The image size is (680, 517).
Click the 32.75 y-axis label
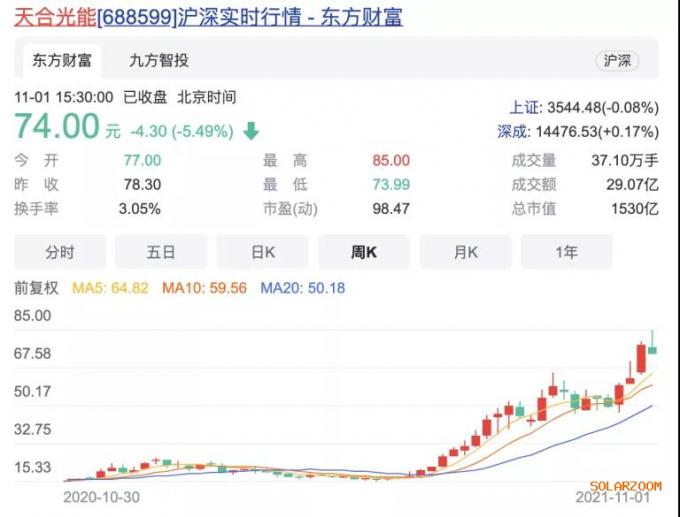(33, 429)
